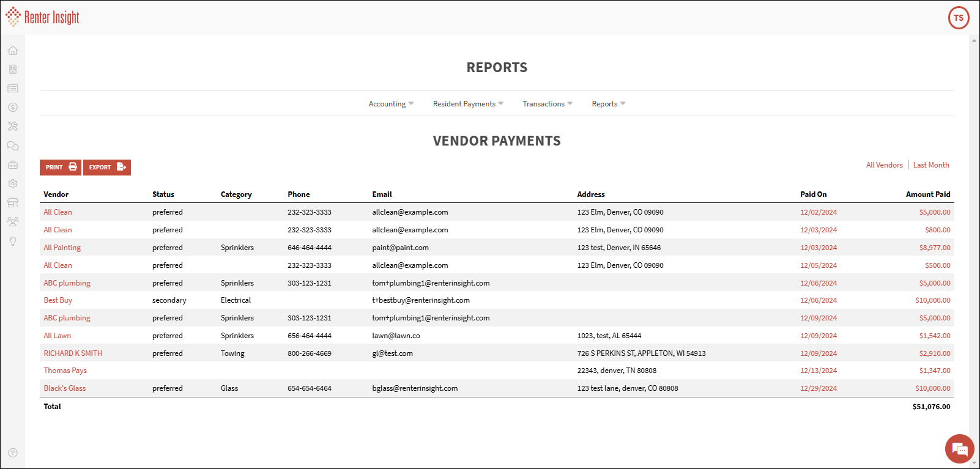Click the $1,542.00 amount paid
Image resolution: width=980 pixels, height=469 pixels.
tap(935, 336)
